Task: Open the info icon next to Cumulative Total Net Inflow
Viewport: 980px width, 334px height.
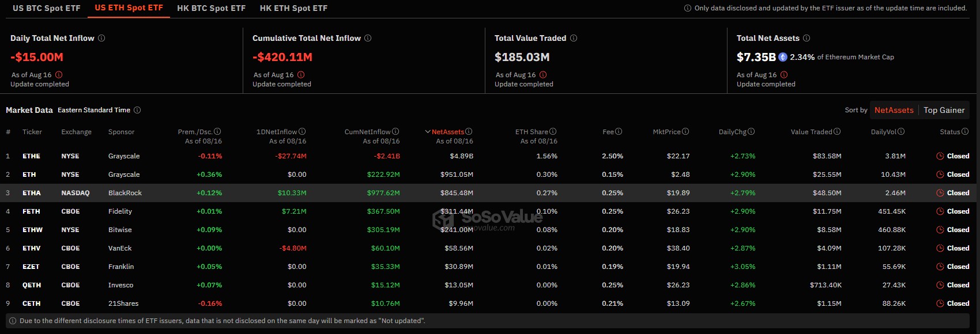Action: (368, 38)
